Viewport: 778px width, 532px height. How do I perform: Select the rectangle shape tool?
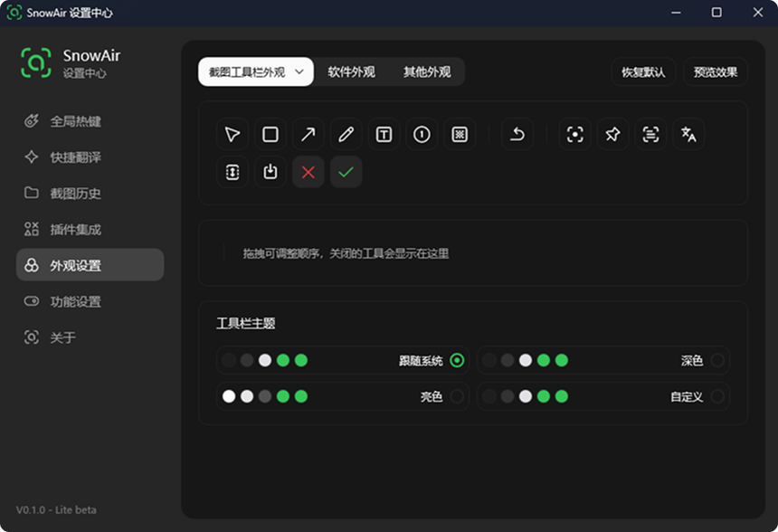270,135
